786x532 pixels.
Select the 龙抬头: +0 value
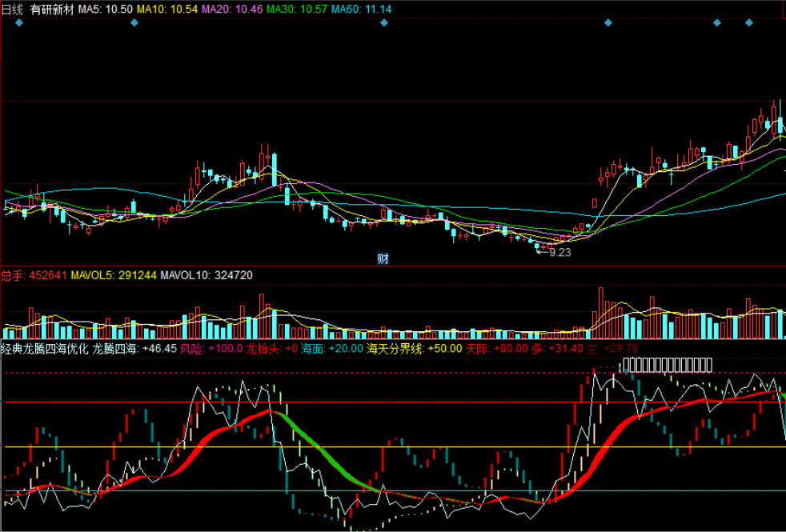pyautogui.click(x=271, y=349)
